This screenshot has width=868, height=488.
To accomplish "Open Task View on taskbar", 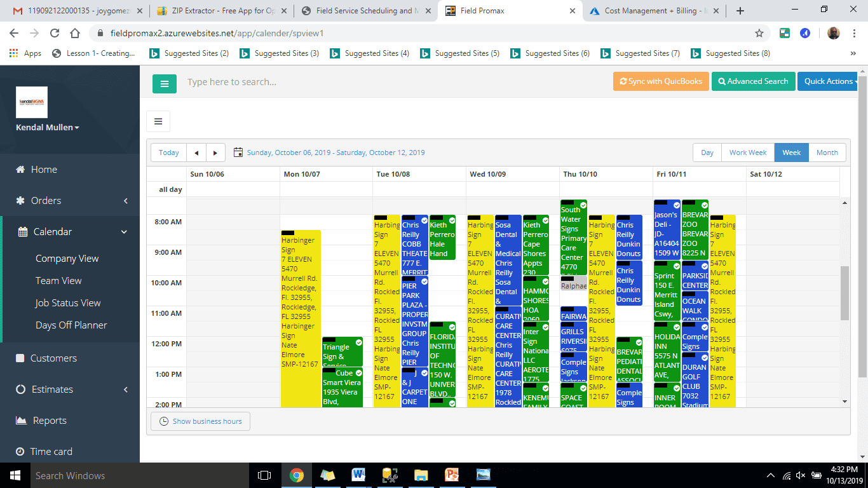I will click(264, 475).
